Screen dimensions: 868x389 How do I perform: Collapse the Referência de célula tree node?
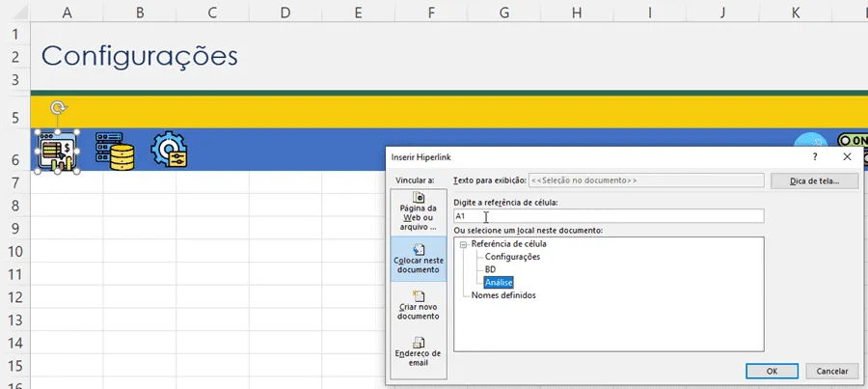point(463,244)
